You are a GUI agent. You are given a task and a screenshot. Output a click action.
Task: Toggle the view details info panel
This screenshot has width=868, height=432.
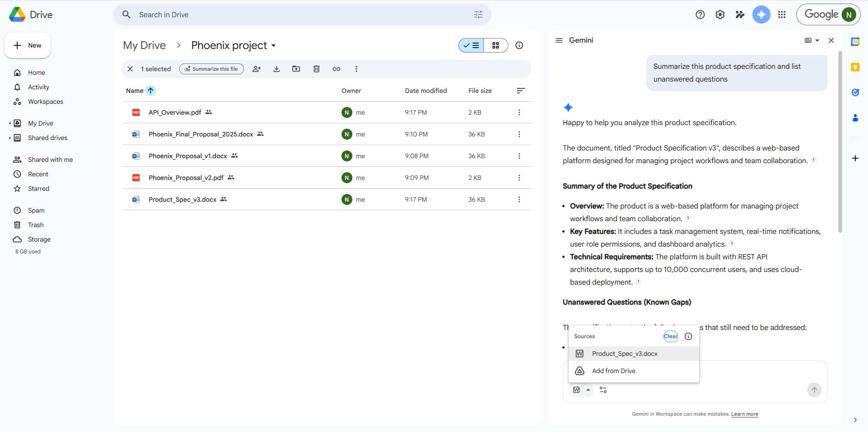(x=519, y=45)
